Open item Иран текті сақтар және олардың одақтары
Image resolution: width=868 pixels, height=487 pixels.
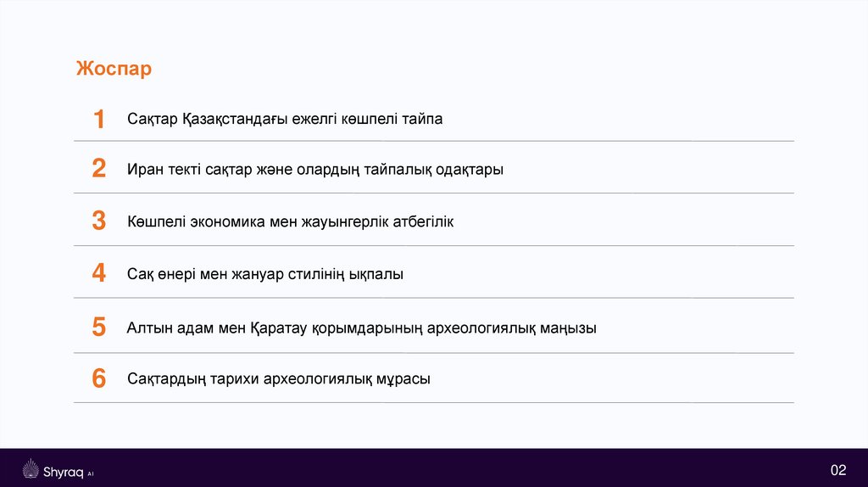315,169
